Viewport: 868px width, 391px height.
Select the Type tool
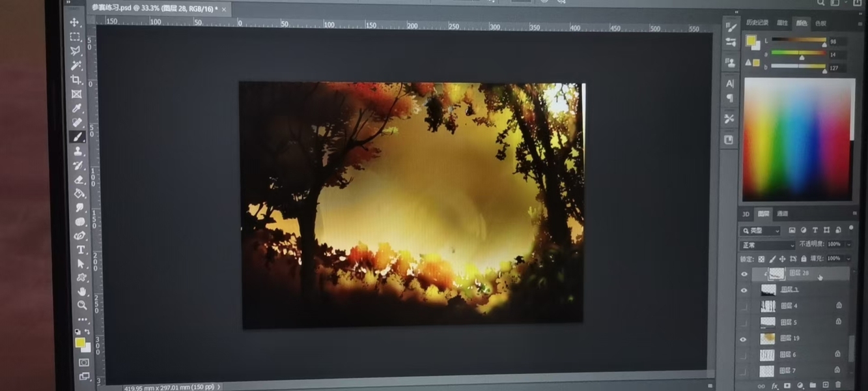[81, 250]
